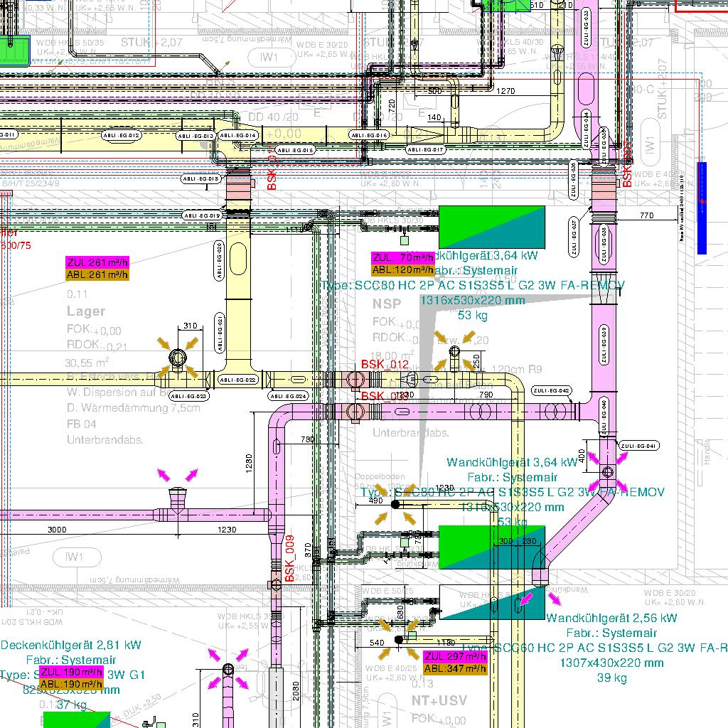Image resolution: width=728 pixels, height=728 pixels.
Task: Pick the magenta ZUL 70 m³/h tag
Action: coord(402,257)
